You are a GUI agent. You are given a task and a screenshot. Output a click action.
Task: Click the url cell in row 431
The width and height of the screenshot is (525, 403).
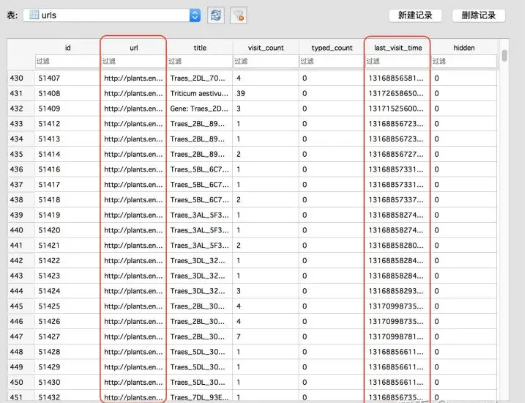(134, 93)
